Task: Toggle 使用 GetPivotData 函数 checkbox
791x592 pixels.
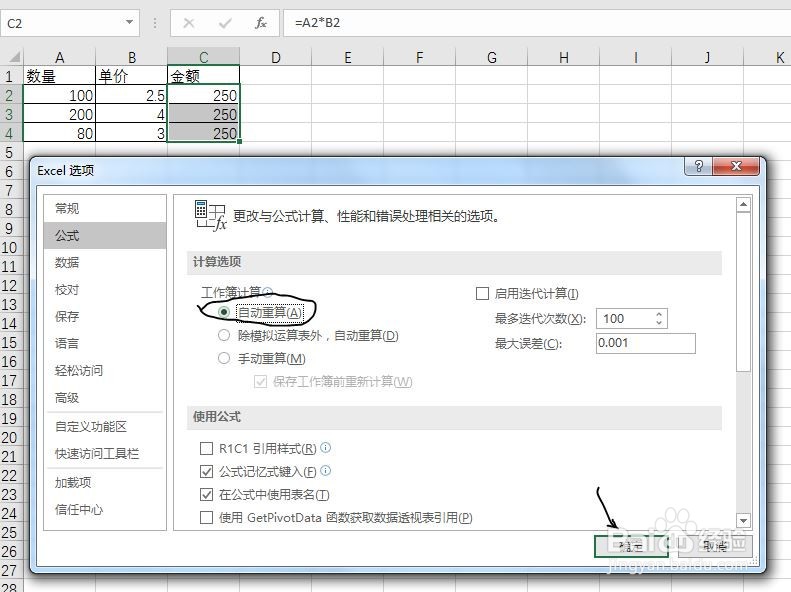Action: [206, 517]
